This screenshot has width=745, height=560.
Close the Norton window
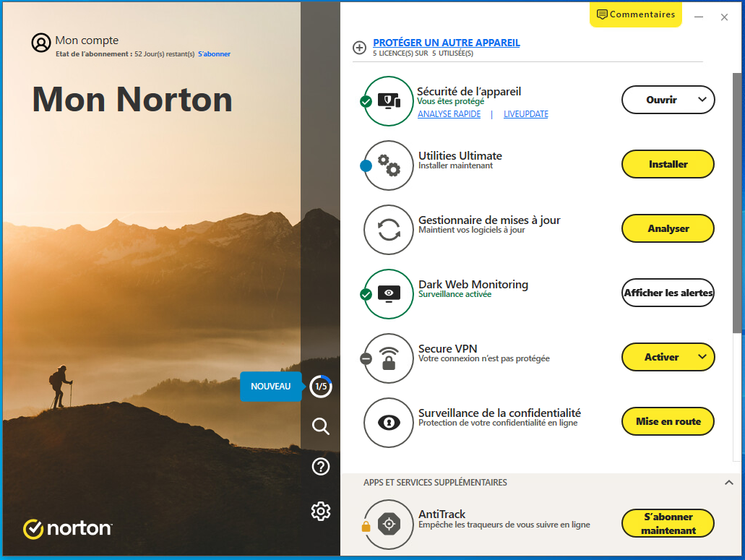pyautogui.click(x=724, y=17)
